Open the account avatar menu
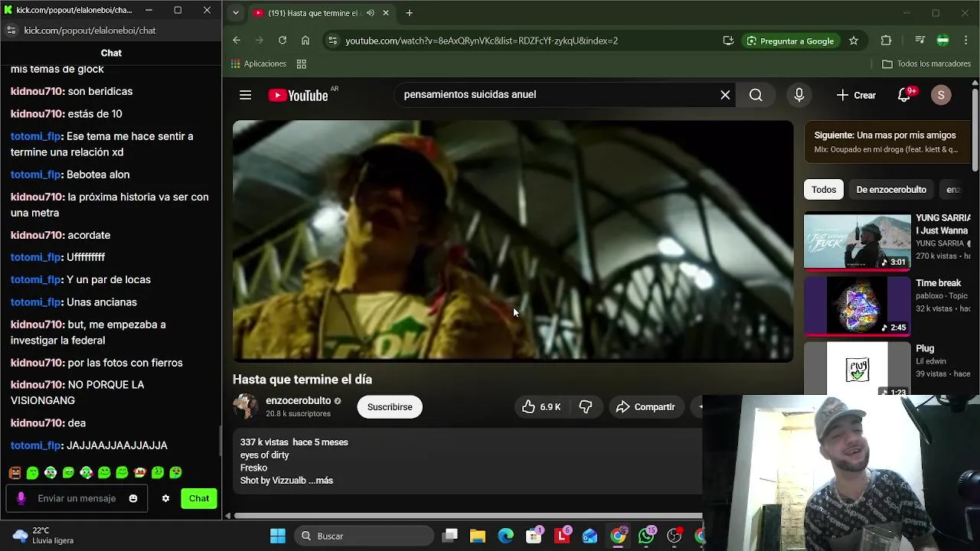The image size is (980, 551). [941, 95]
